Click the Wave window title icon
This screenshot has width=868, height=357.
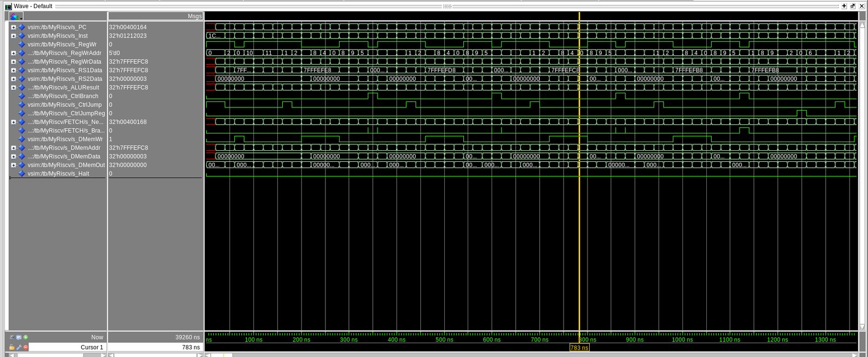[8, 6]
